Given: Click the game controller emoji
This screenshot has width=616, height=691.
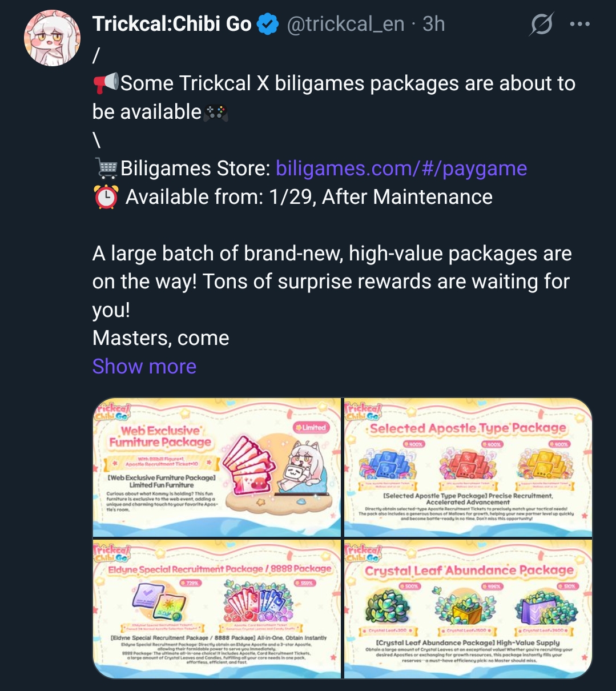Looking at the screenshot, I should (x=216, y=112).
